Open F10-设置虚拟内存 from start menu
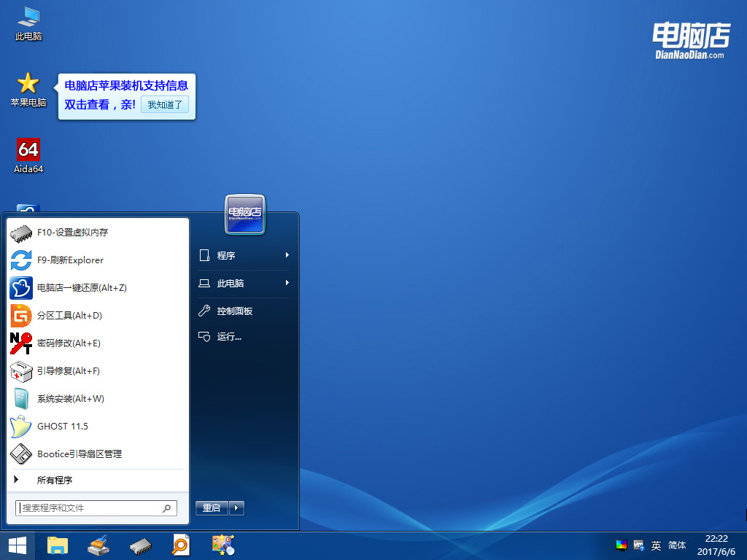 pos(98,233)
